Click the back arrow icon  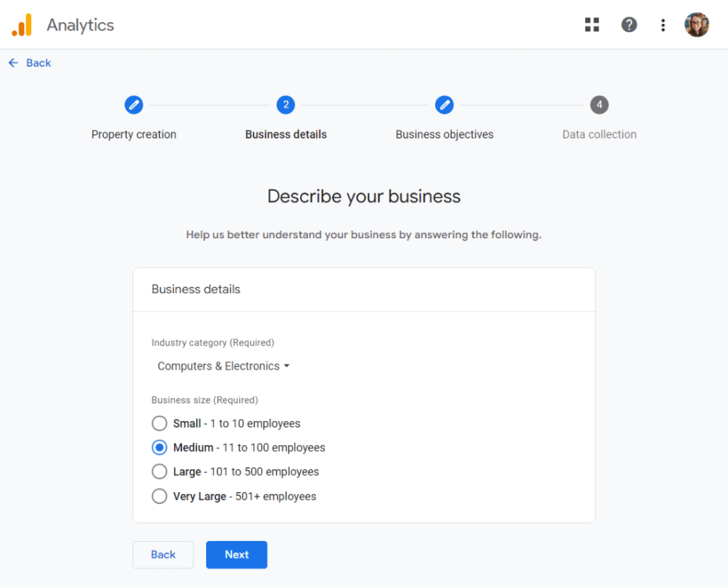click(x=13, y=63)
